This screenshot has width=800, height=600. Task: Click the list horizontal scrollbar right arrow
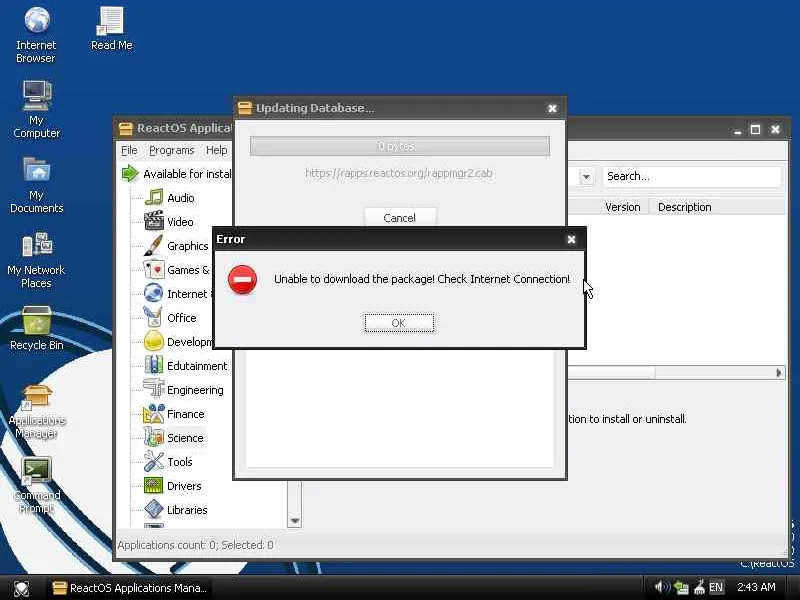tap(778, 372)
